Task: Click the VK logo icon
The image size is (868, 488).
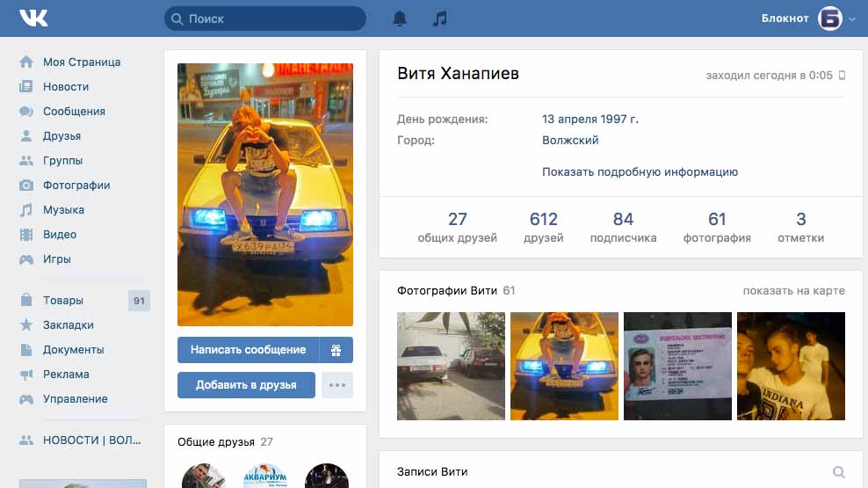Action: tap(34, 18)
